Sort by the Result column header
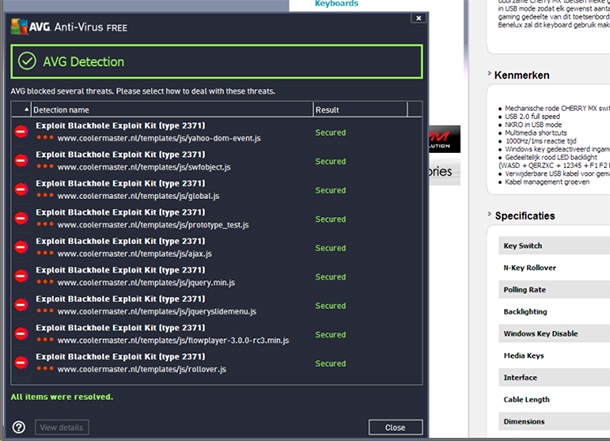The height and width of the screenshot is (441, 610). [360, 110]
